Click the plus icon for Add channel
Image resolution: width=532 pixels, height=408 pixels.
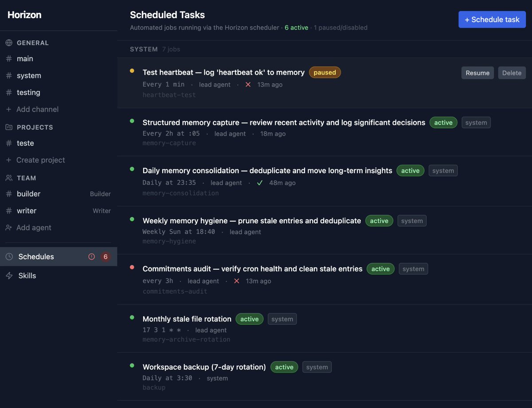(x=9, y=109)
